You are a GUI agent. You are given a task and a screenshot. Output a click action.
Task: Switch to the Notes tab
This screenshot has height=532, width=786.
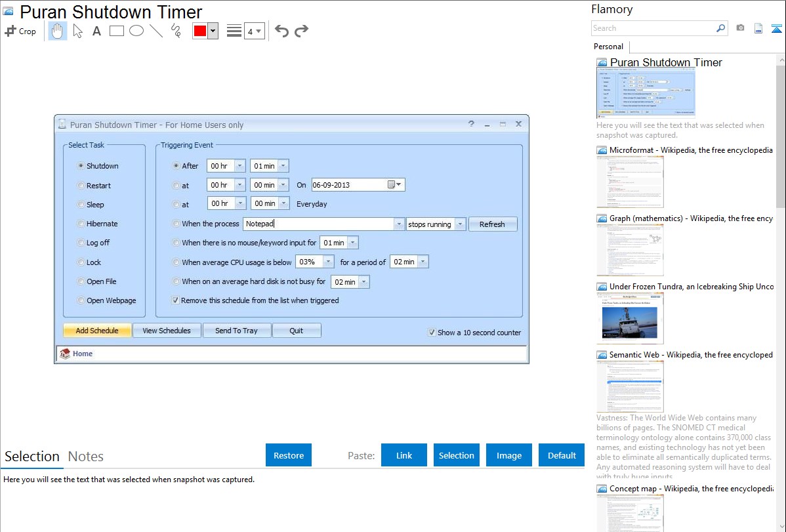tap(86, 457)
